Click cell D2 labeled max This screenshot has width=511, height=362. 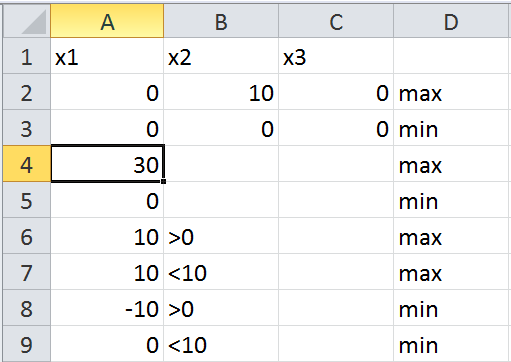(x=452, y=92)
